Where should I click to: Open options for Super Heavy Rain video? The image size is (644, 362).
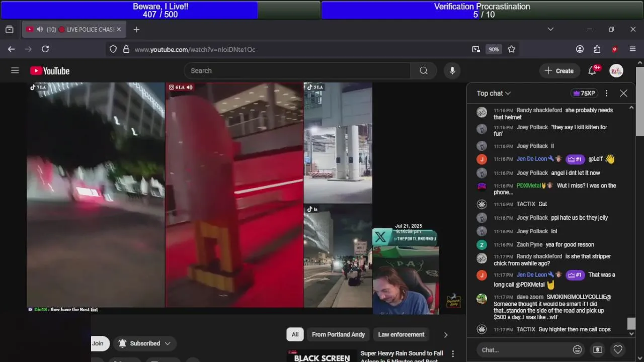point(453,354)
